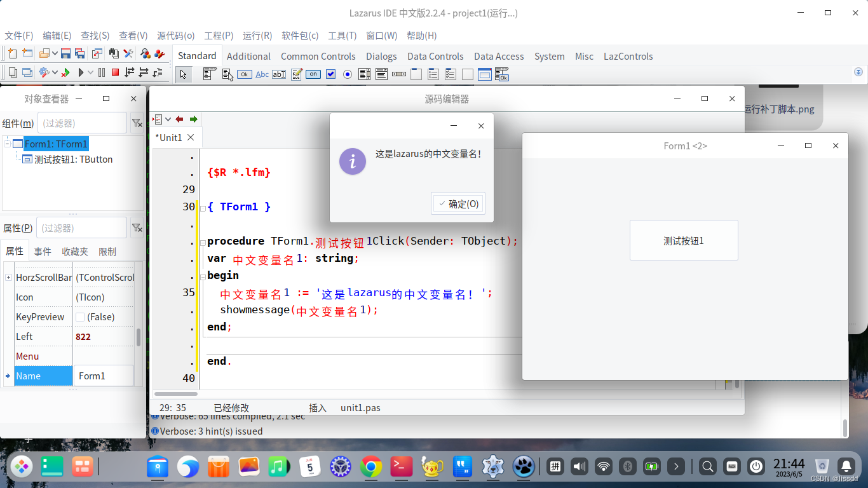Viewport: 868px width, 488px height.
Task: Select the TCheckBox component icon
Action: 330,74
